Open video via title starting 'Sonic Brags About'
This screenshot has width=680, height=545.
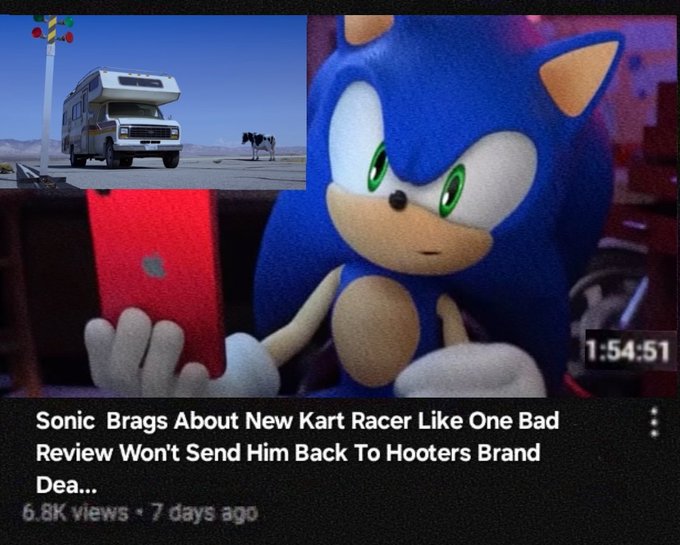[298, 452]
